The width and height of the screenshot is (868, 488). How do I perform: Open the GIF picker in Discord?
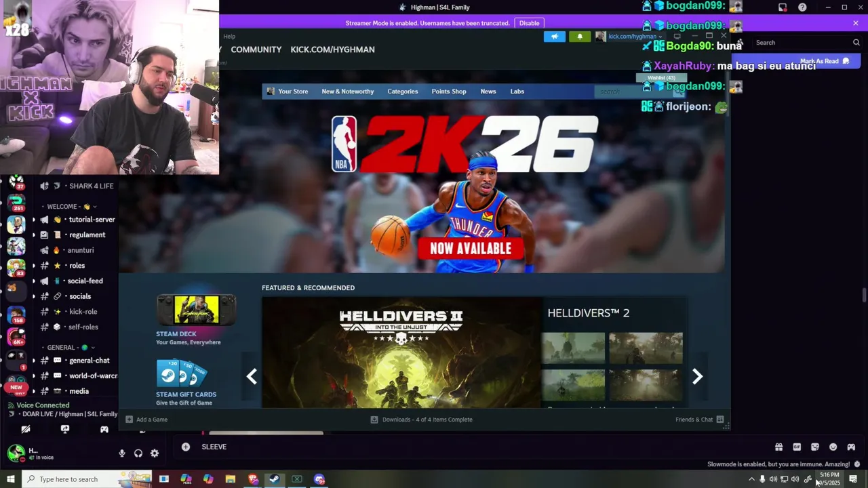coord(797,447)
